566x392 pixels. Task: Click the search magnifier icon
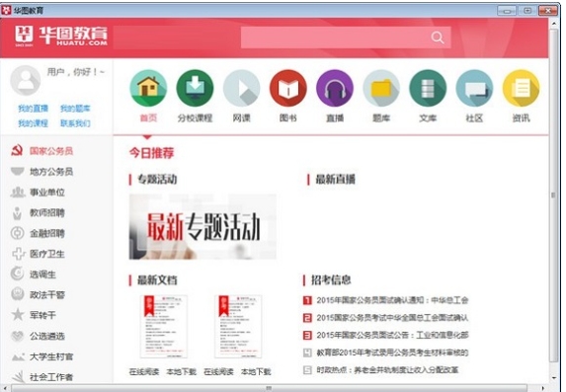coord(438,38)
